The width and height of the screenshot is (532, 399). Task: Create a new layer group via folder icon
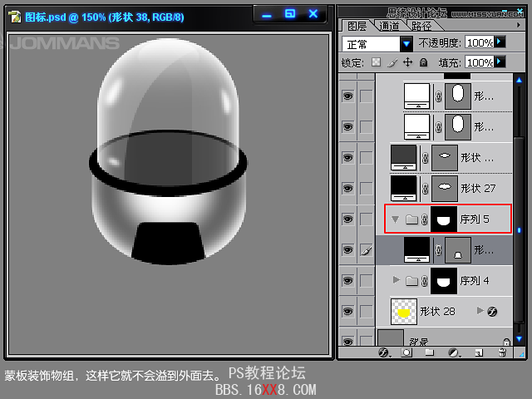[x=430, y=352]
